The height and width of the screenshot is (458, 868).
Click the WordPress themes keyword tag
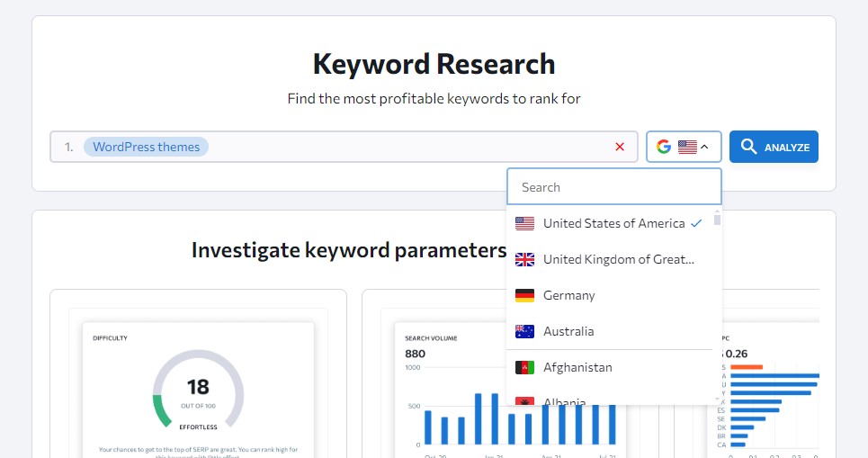click(146, 147)
